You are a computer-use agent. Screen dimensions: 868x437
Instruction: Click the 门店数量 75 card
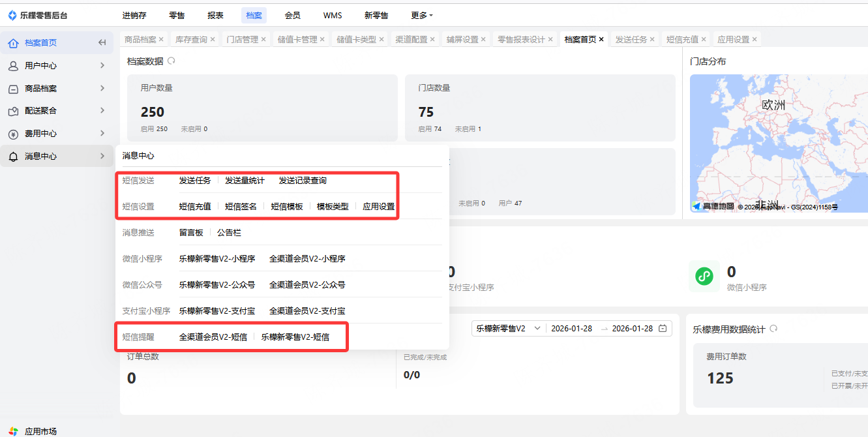(x=540, y=108)
